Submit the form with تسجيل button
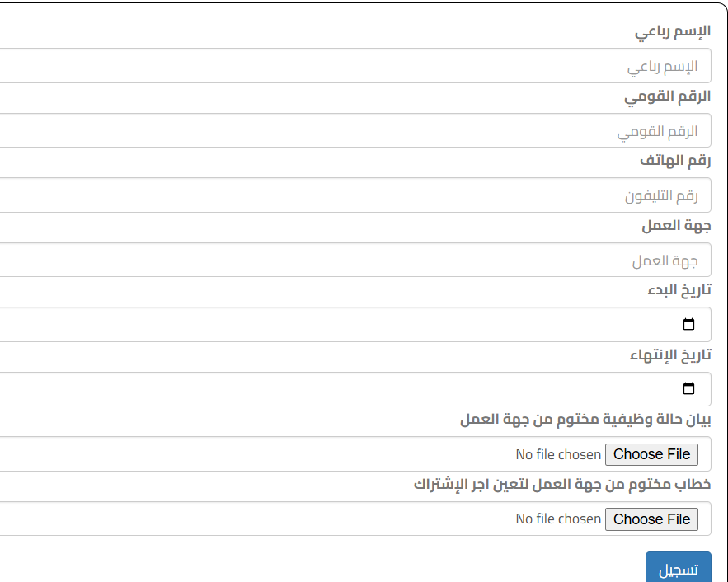The height and width of the screenshot is (582, 728). 678,570
